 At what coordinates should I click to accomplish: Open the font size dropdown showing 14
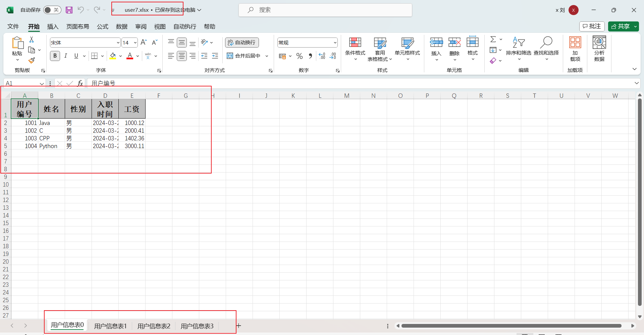pyautogui.click(x=135, y=43)
